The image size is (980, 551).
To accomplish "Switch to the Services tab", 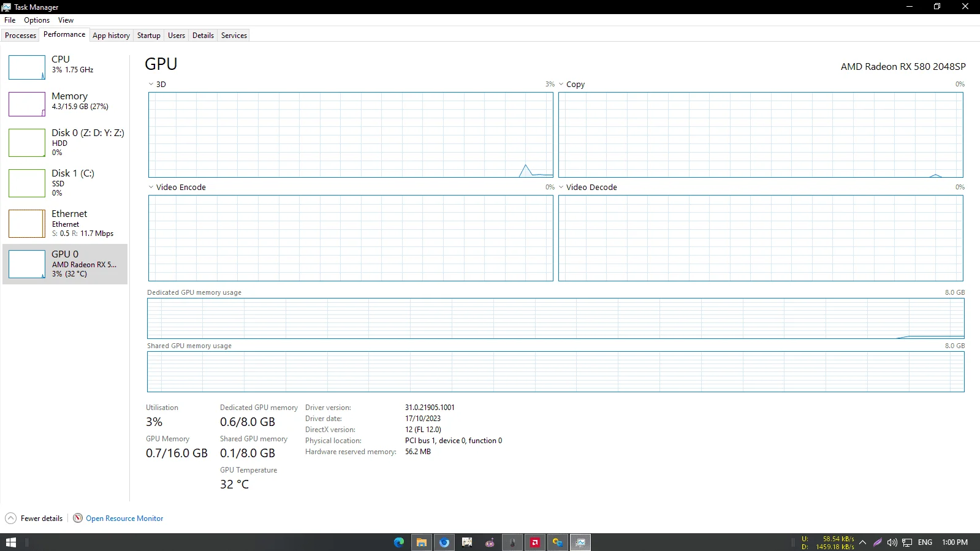I will [x=234, y=36].
